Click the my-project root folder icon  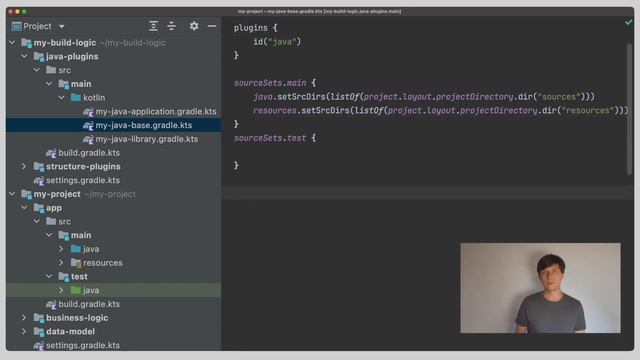(27, 194)
